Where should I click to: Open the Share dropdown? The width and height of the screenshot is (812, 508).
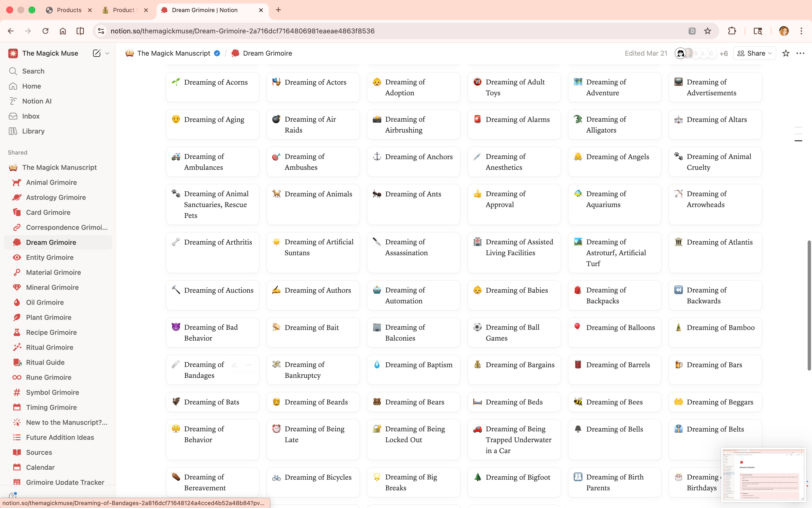tap(754, 53)
